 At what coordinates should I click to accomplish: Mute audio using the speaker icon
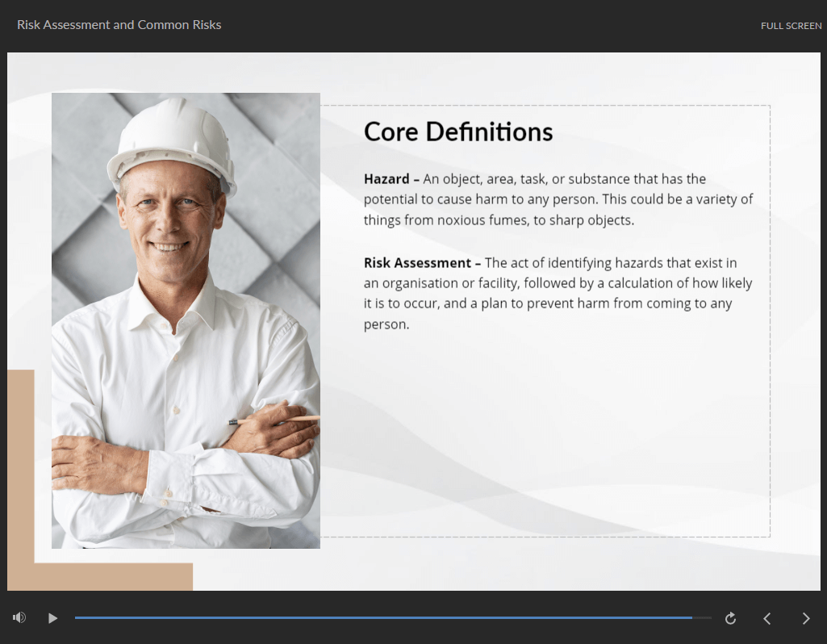(19, 618)
